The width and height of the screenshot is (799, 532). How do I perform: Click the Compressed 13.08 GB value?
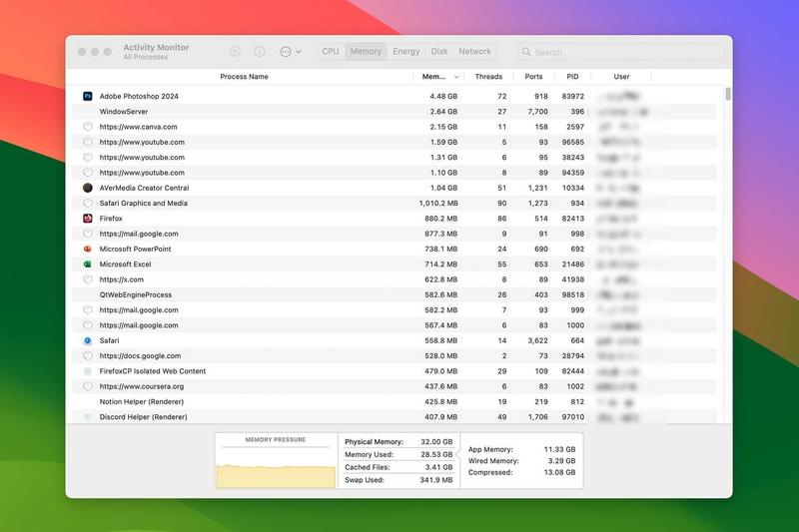coord(559,472)
